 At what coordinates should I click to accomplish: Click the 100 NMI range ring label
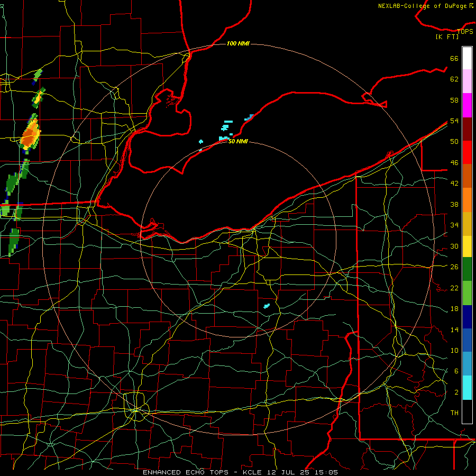(x=238, y=43)
